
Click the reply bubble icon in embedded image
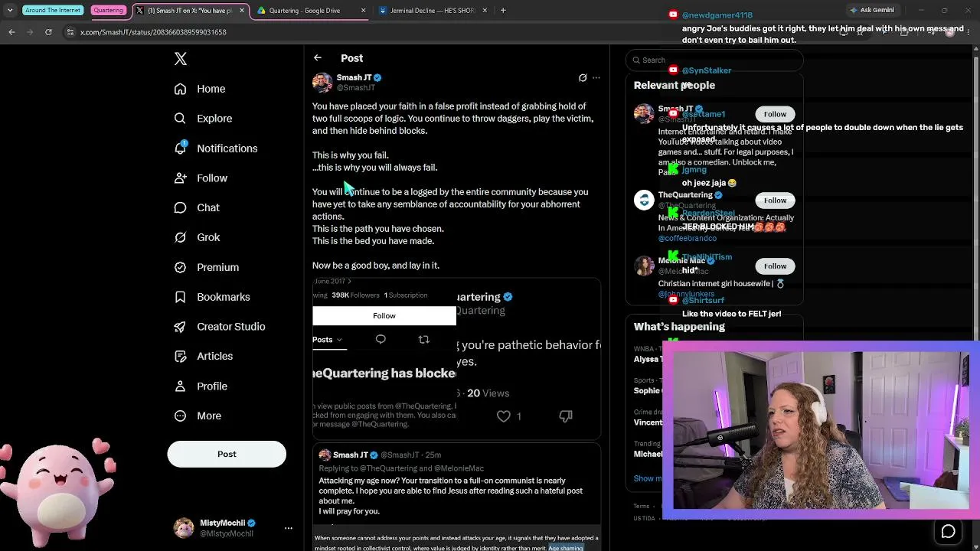381,339
